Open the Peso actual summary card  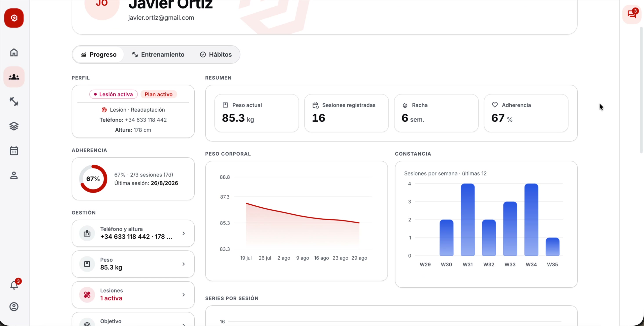click(257, 113)
